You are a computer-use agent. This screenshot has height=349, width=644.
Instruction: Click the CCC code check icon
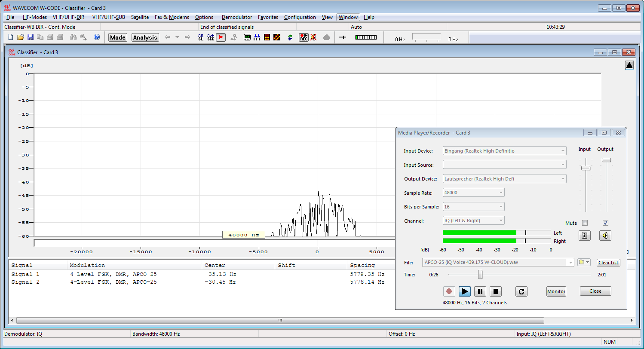pyautogui.click(x=210, y=37)
